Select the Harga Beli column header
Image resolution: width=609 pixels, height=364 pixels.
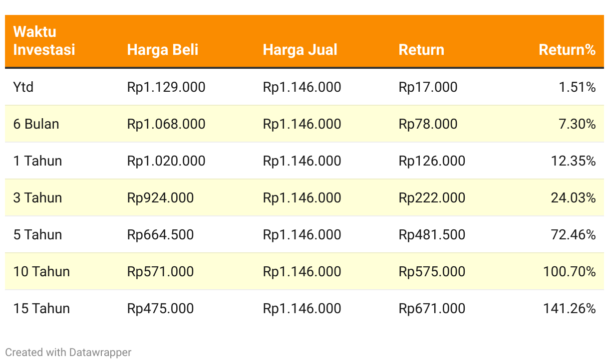tap(163, 50)
